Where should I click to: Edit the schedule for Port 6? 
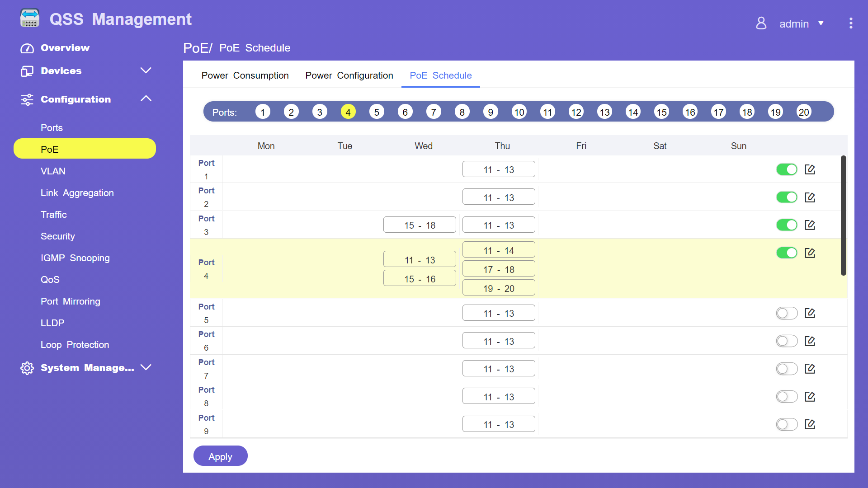810,341
